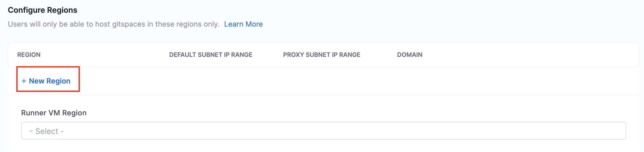Click the Configure Regions heading
The image size is (644, 152).
(x=43, y=10)
